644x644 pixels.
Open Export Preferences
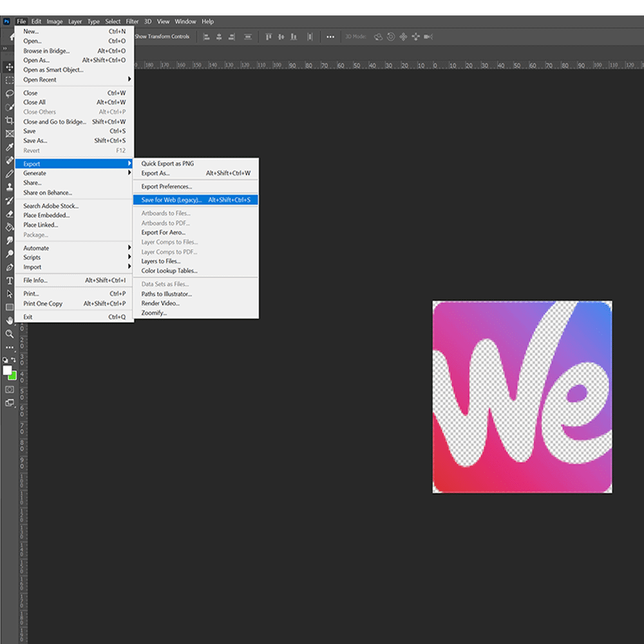[196, 187]
